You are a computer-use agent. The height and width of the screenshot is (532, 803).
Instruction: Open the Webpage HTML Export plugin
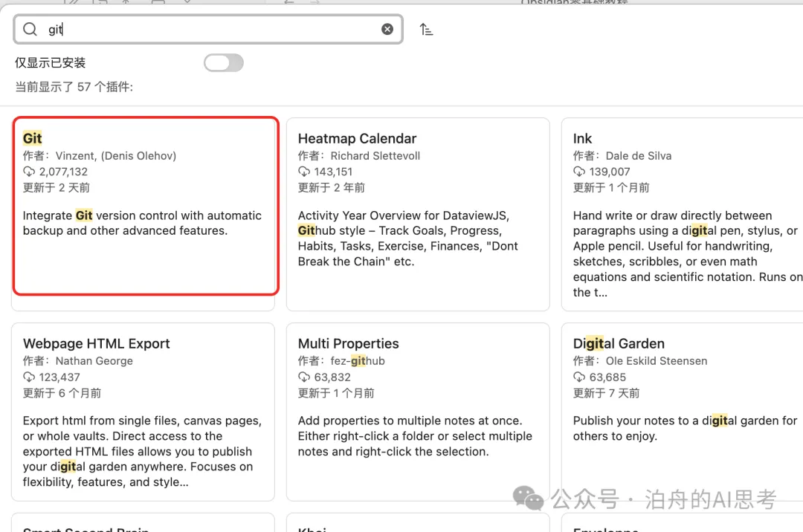tap(143, 412)
